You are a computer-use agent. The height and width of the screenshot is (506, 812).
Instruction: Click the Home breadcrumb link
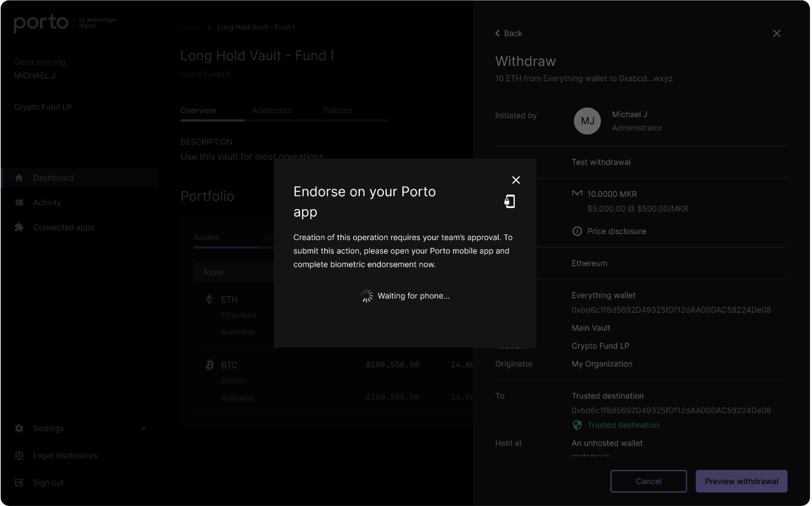click(x=190, y=27)
